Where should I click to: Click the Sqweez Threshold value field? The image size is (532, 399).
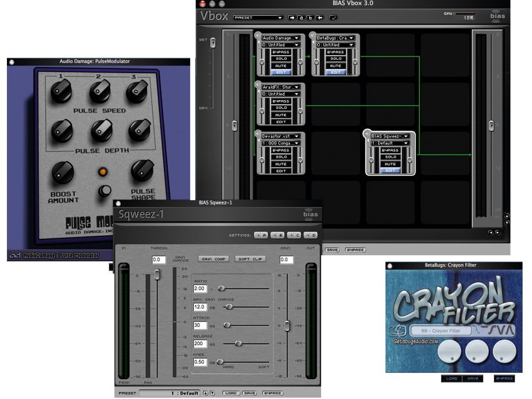159,260
